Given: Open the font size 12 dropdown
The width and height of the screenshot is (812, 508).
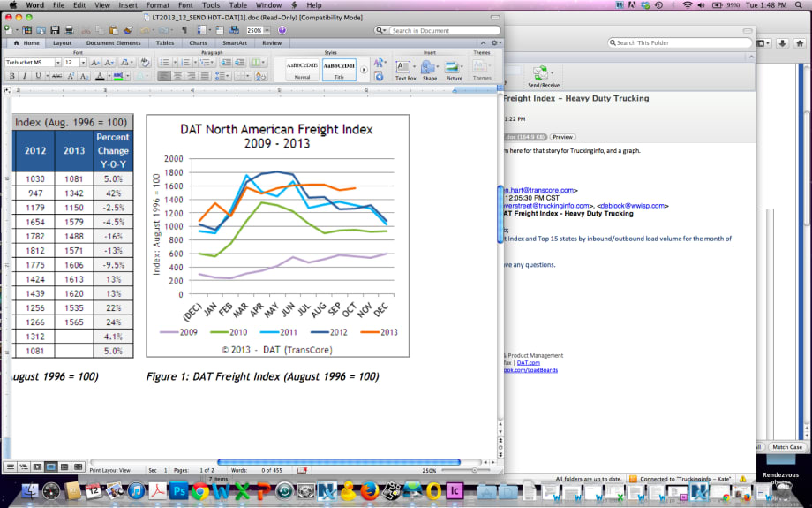Looking at the screenshot, I should [83, 62].
